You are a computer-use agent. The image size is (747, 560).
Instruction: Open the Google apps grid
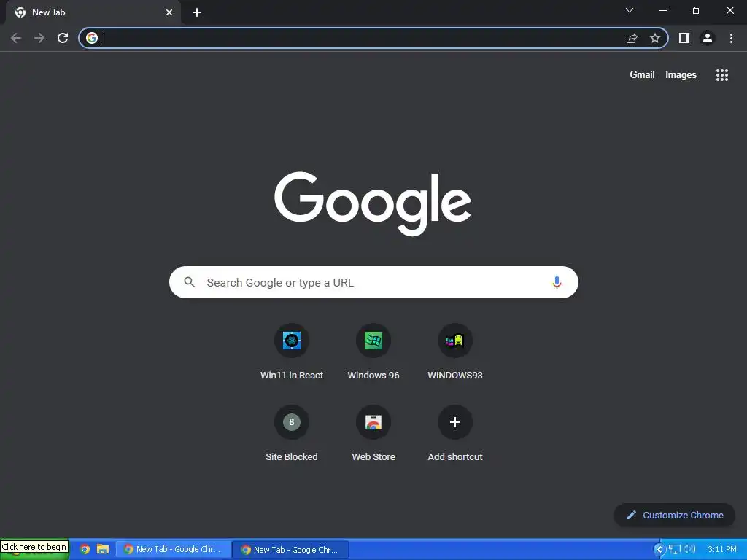pyautogui.click(x=722, y=75)
